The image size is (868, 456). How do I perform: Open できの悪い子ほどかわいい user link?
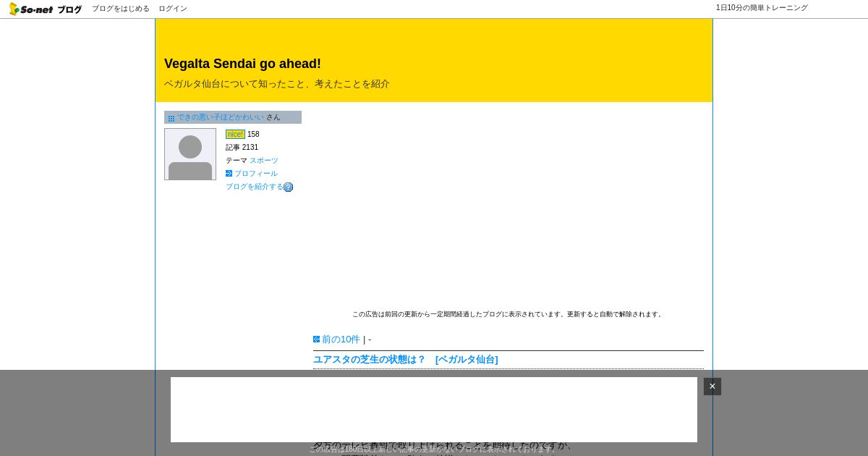tap(221, 117)
